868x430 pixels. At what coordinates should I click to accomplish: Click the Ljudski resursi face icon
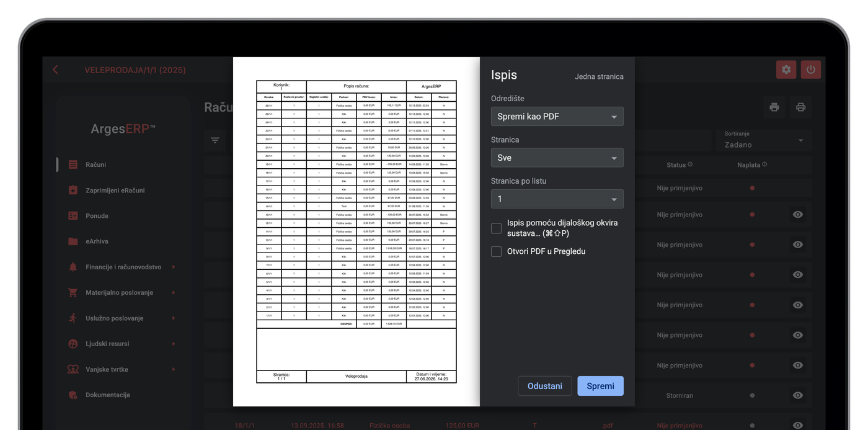pyautogui.click(x=73, y=344)
